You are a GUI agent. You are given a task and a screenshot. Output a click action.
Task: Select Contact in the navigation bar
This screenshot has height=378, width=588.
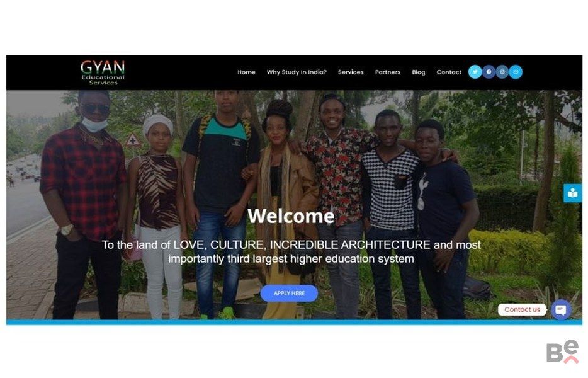(449, 72)
